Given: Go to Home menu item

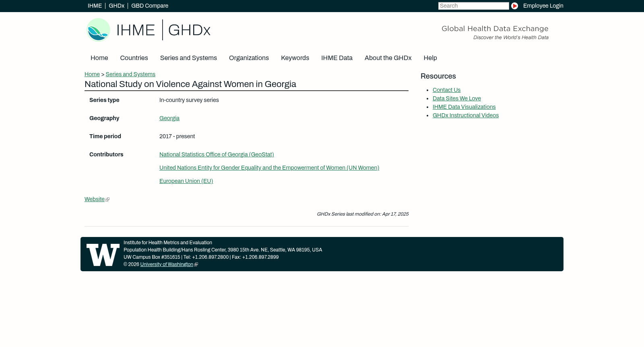Looking at the screenshot, I should click(99, 58).
